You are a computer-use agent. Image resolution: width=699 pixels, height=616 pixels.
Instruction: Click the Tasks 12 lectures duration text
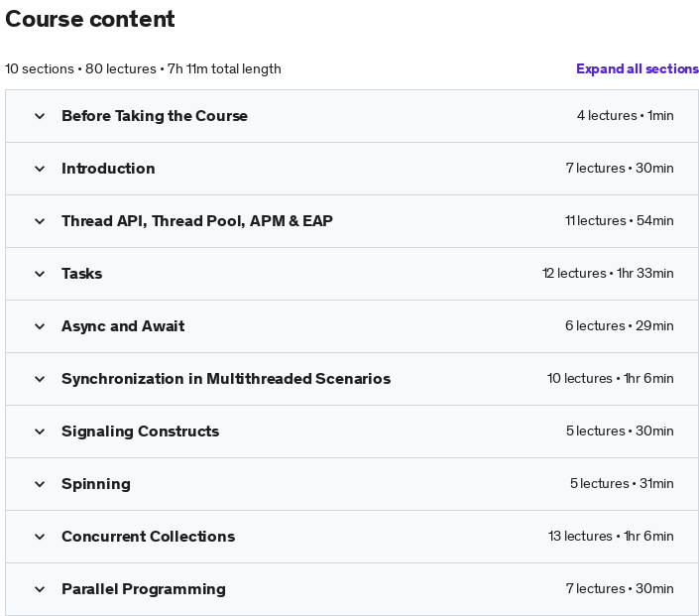(x=607, y=274)
